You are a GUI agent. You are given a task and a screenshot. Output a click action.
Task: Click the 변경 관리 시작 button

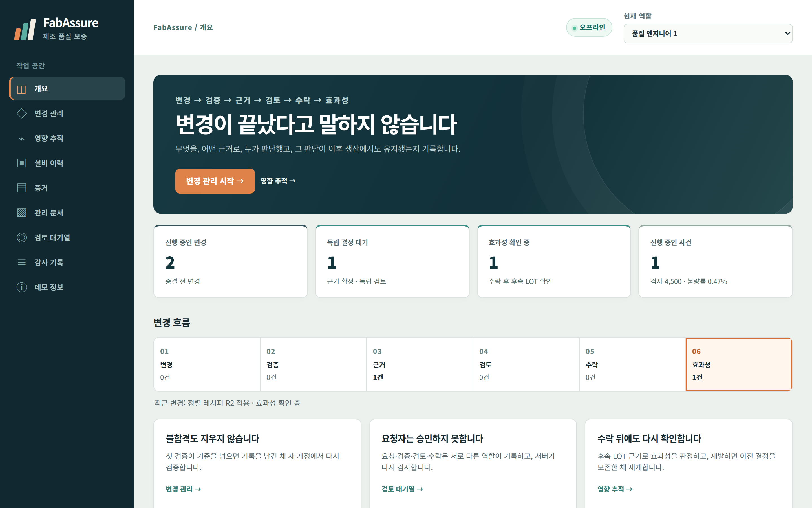tap(215, 181)
